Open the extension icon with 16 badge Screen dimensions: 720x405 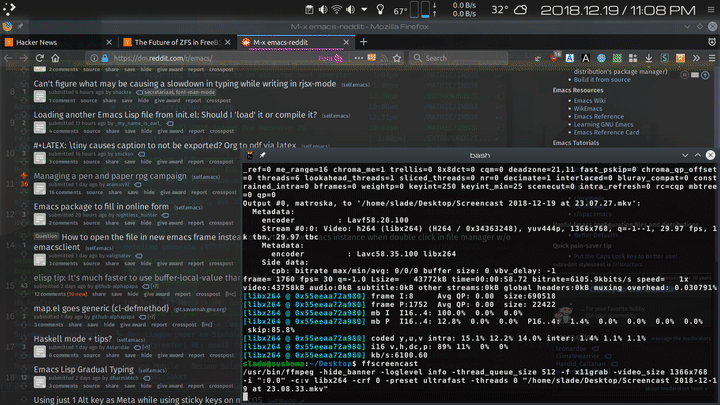555,58
